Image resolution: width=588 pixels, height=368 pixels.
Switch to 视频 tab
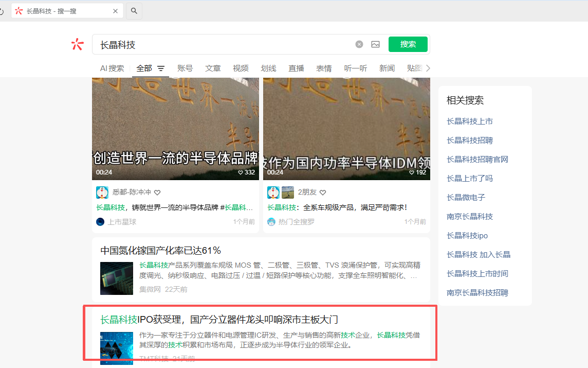[241, 68]
